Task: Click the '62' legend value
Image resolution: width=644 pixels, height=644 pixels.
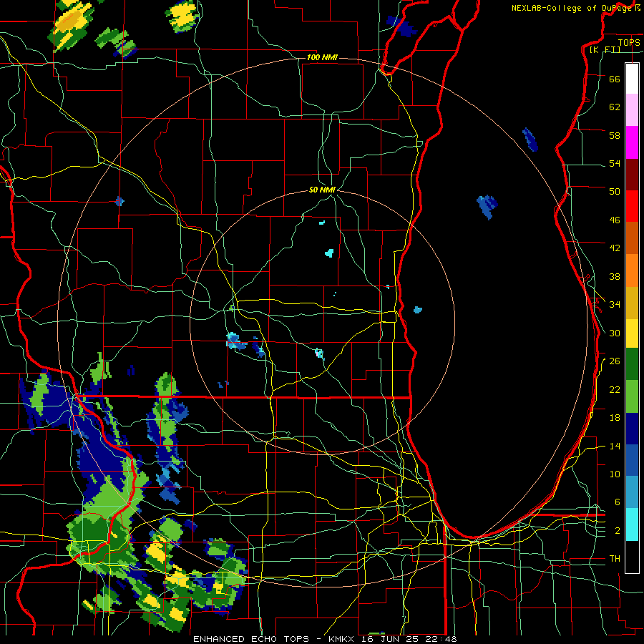Action: (615, 107)
